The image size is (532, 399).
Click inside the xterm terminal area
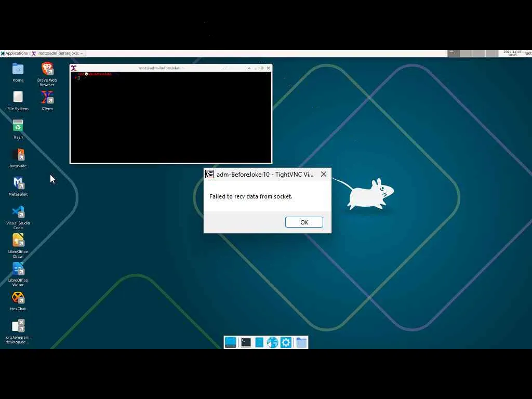point(170,117)
